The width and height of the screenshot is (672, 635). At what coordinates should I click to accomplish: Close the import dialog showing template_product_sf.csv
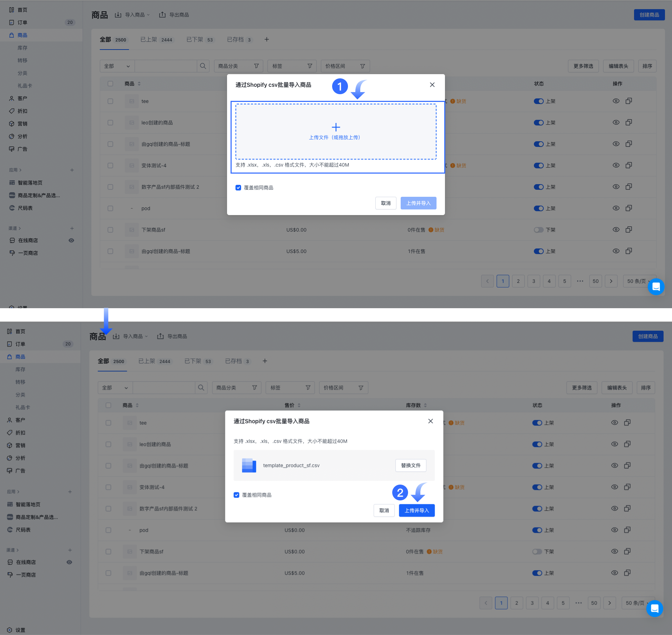pos(431,421)
